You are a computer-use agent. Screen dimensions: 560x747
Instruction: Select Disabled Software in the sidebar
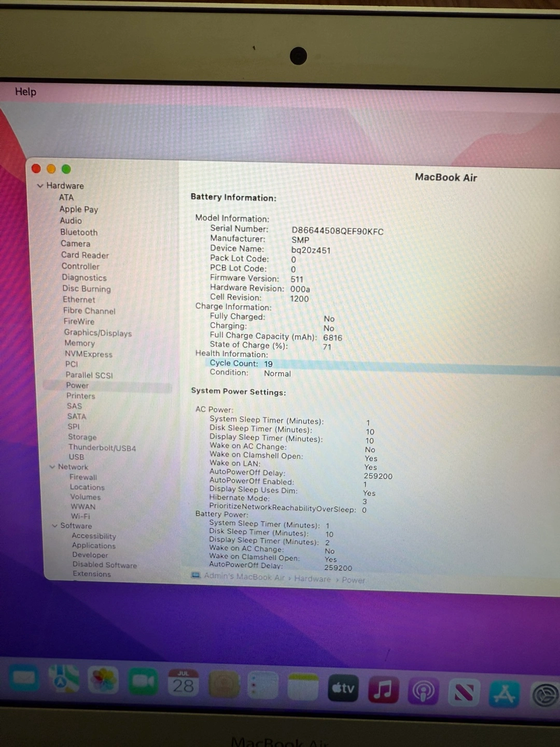(x=105, y=565)
